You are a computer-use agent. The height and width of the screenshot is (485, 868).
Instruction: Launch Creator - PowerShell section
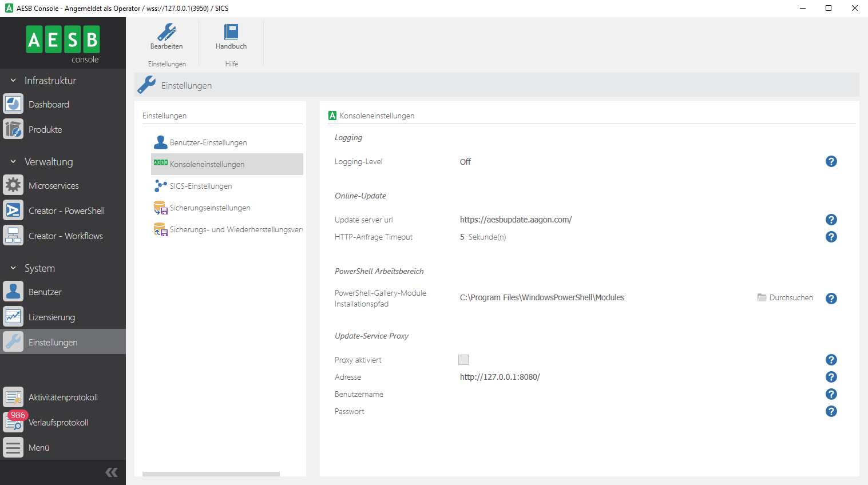66,211
